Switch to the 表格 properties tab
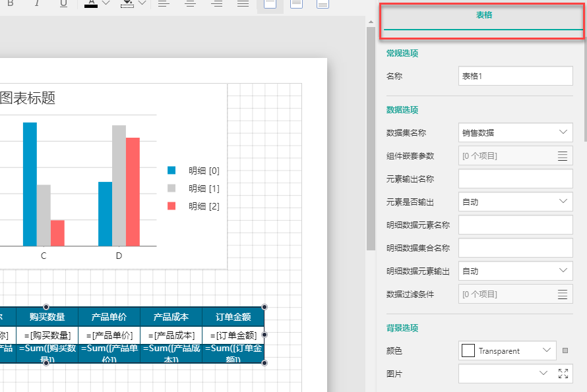Image resolution: width=587 pixels, height=392 pixels. click(x=484, y=15)
